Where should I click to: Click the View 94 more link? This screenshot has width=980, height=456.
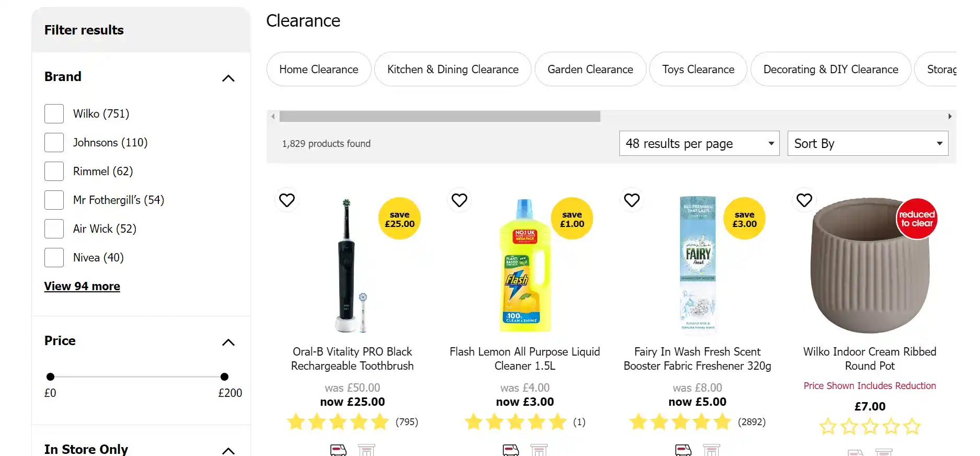(82, 286)
